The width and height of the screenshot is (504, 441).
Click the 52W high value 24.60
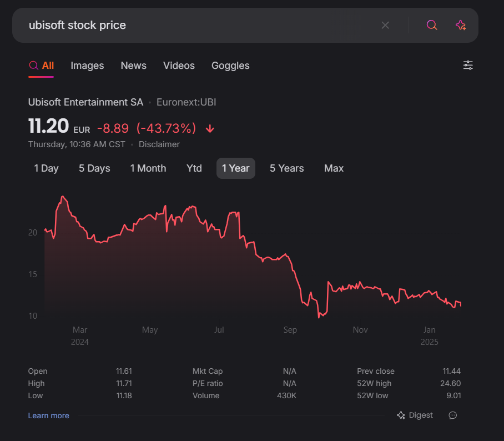450,383
